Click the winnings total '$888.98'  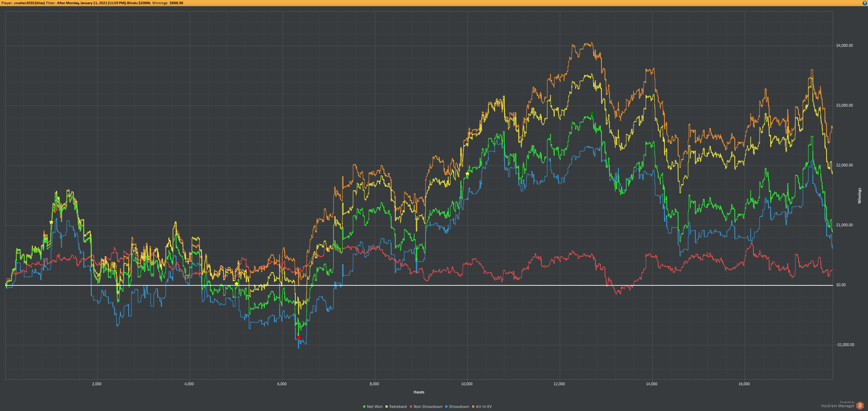pyautogui.click(x=176, y=3)
